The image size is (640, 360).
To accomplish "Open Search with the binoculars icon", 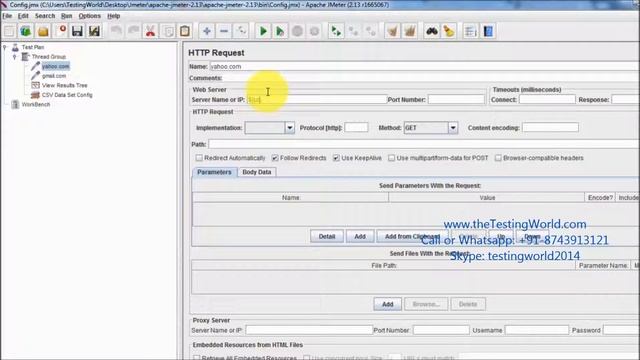I will coord(432,31).
